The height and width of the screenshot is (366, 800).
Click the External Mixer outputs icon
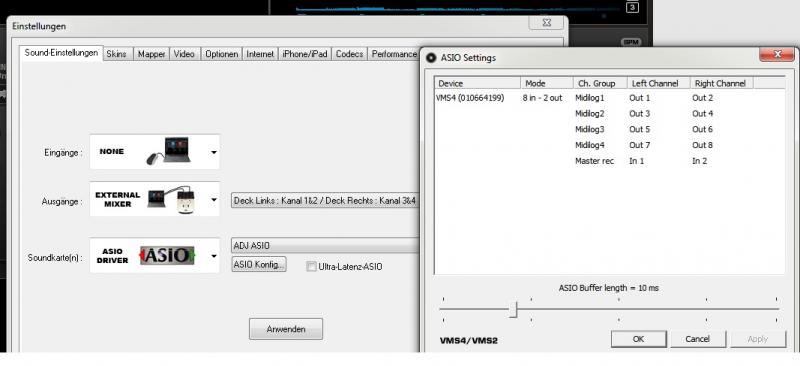pyautogui.click(x=170, y=199)
